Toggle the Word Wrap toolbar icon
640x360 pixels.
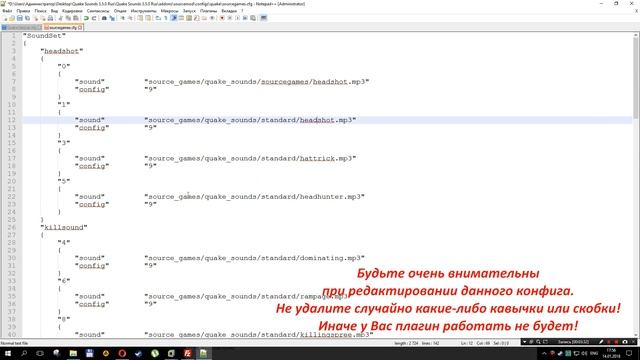point(158,18)
